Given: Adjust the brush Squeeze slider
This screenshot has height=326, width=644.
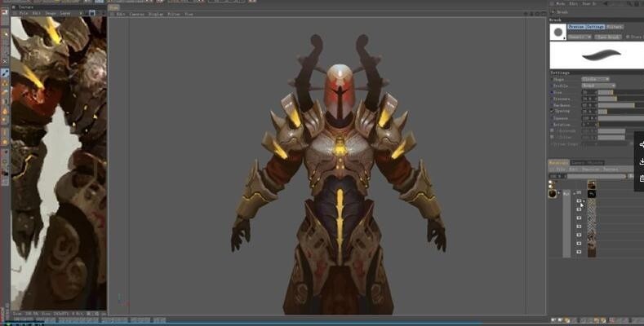Looking at the screenshot, I should (x=620, y=118).
